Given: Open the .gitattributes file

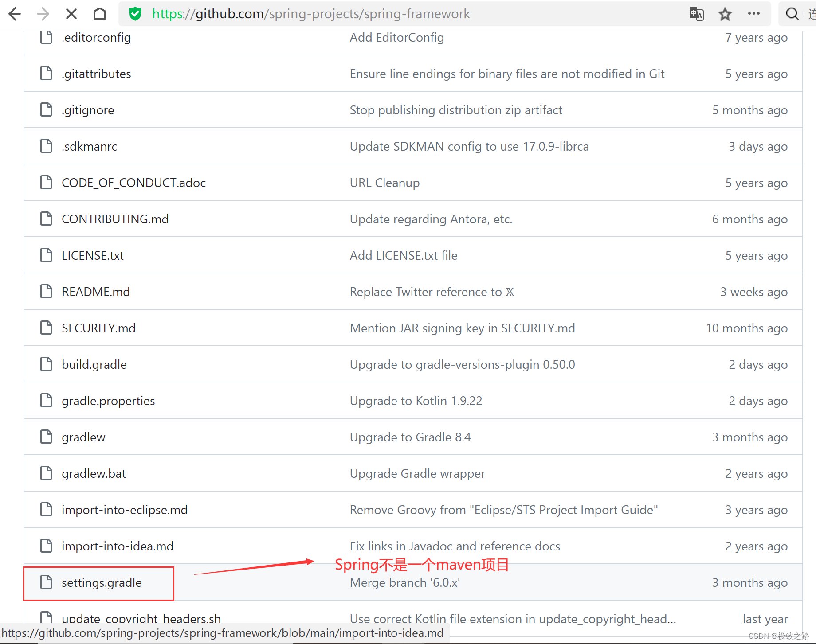Looking at the screenshot, I should pyautogui.click(x=96, y=74).
